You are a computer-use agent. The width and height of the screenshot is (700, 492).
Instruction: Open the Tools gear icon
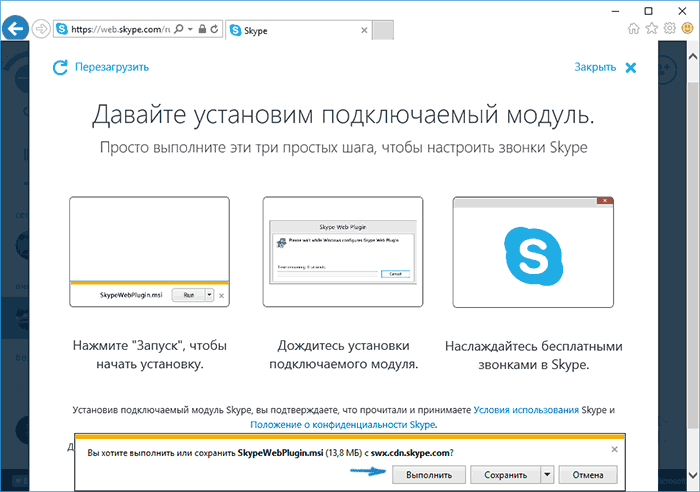(x=668, y=30)
